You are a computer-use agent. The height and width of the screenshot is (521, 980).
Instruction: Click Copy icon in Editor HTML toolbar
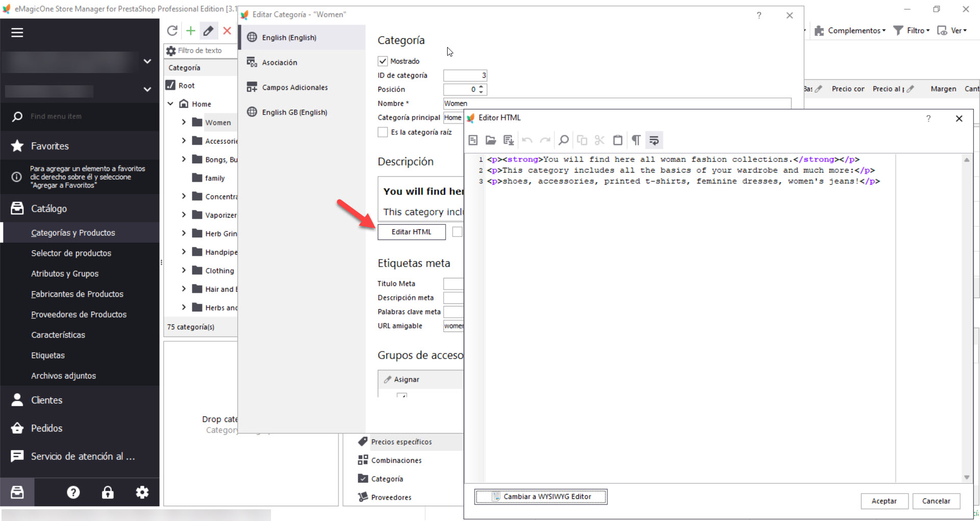pyautogui.click(x=582, y=140)
